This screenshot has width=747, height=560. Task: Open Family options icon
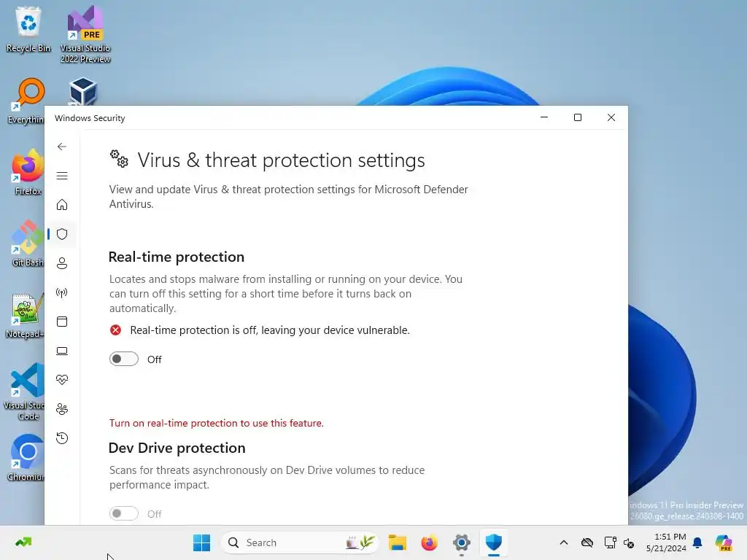click(62, 409)
